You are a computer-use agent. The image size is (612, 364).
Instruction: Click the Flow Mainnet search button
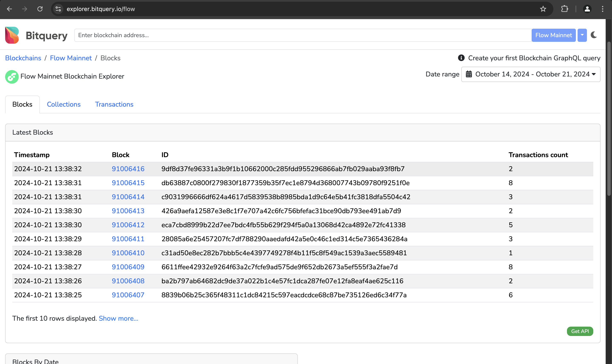tap(553, 35)
